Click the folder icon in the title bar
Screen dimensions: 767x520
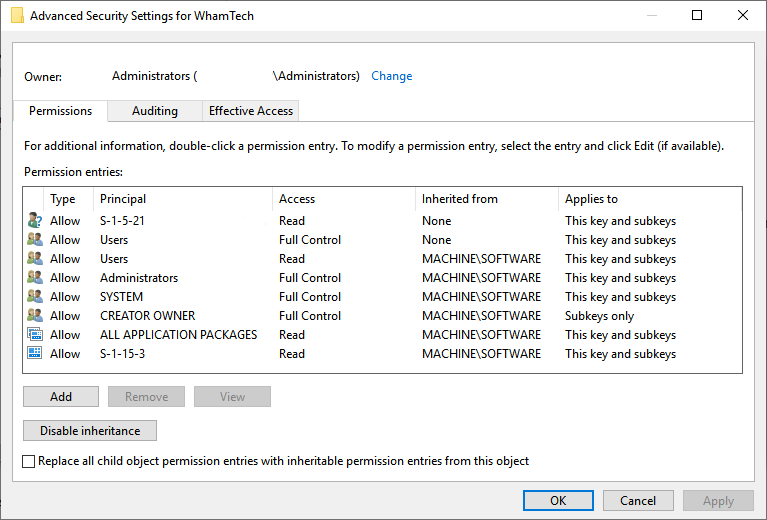17,16
